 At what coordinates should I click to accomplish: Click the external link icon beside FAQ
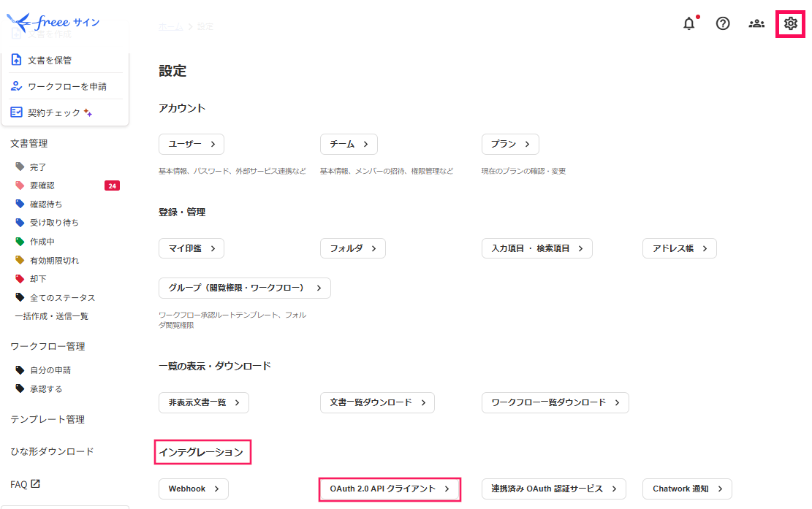[35, 484]
